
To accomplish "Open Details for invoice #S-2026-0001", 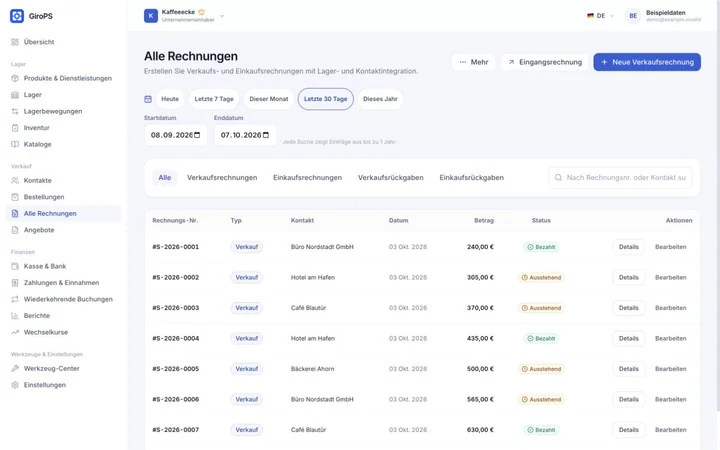I will [x=629, y=247].
